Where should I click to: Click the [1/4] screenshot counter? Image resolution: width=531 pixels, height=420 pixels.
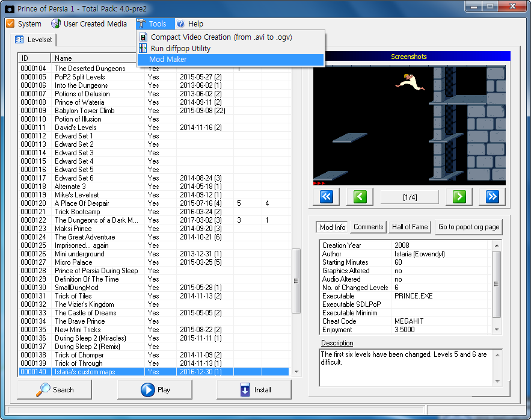tap(410, 197)
